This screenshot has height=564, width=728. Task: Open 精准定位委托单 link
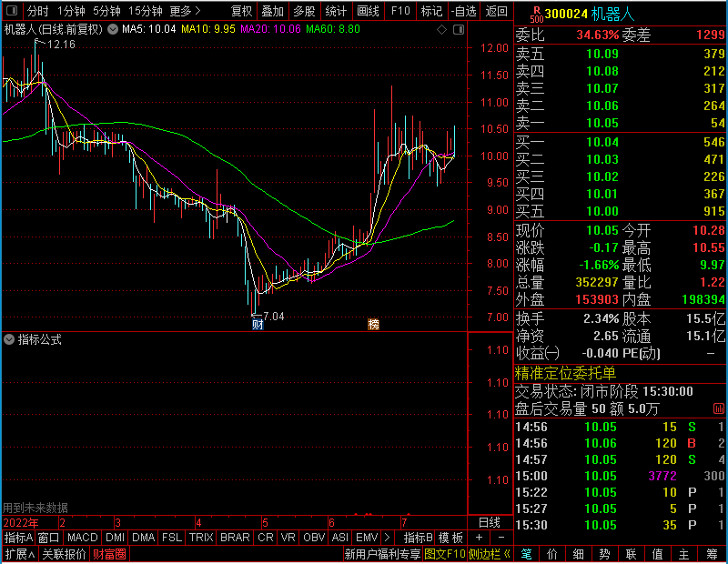pos(565,373)
